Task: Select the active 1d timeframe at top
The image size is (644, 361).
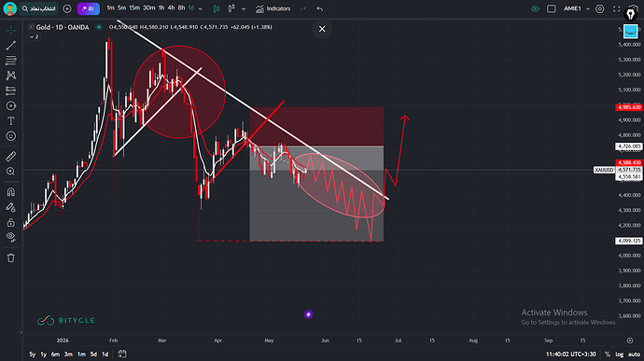Action: point(191,7)
